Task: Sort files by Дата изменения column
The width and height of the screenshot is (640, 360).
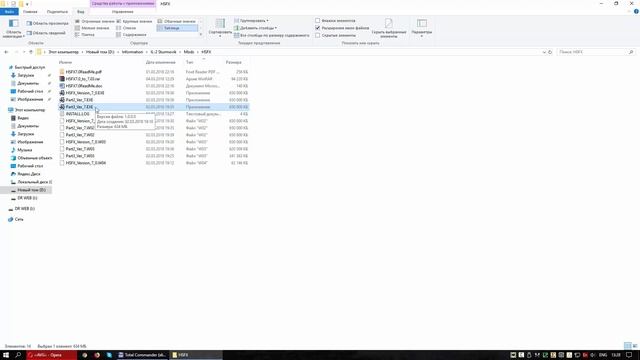Action: click(x=160, y=62)
